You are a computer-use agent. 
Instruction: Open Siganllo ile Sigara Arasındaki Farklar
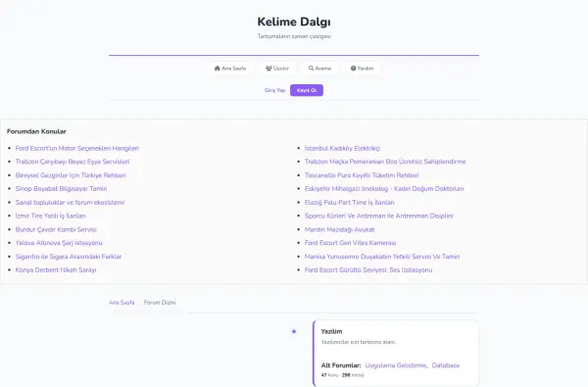pos(69,257)
